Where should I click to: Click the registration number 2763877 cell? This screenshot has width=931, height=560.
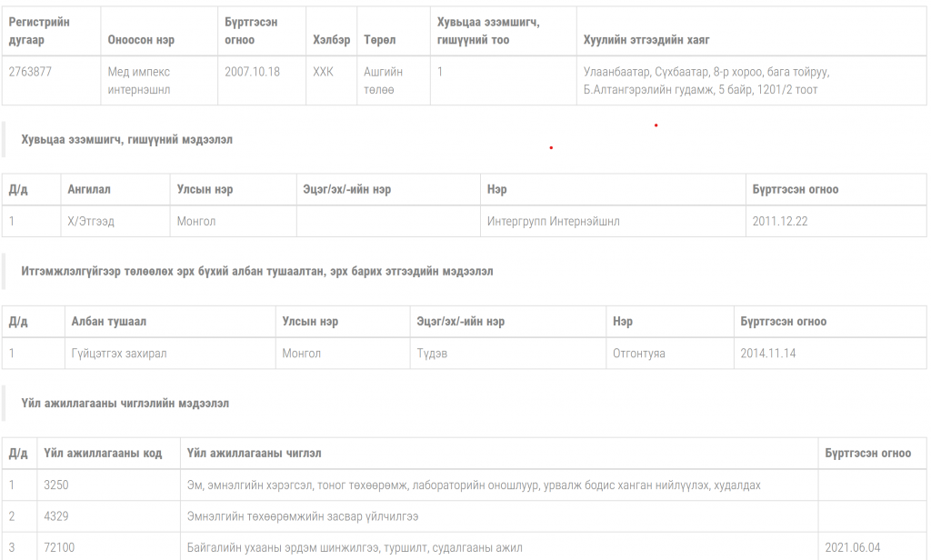(30, 72)
